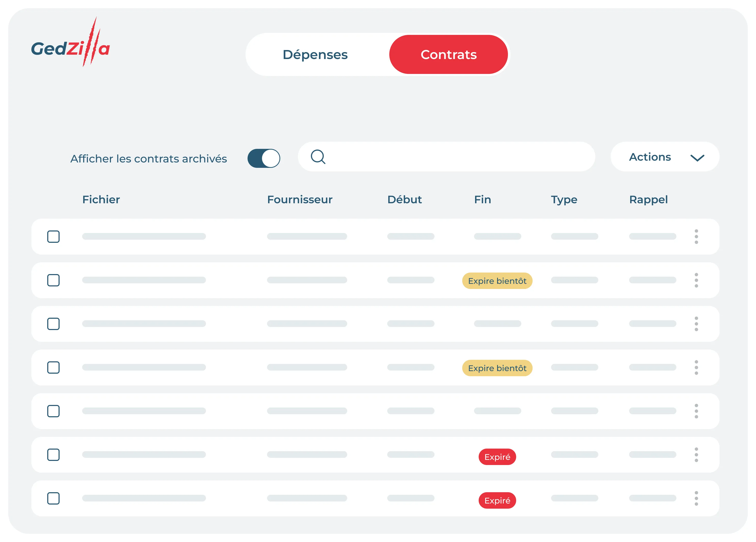Check the second row checkbox, first Expire bientôt

(x=53, y=280)
